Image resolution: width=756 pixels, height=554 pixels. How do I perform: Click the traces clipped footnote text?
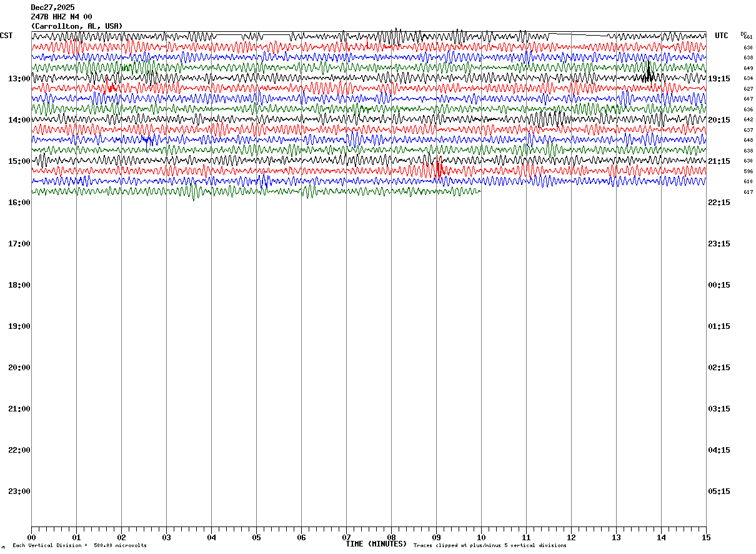[x=490, y=546]
